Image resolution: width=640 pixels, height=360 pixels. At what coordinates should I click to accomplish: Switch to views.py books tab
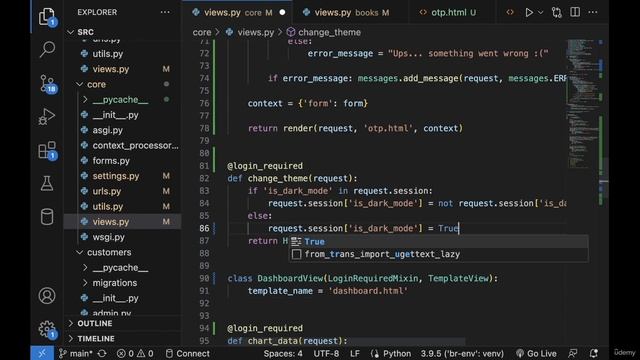tap(351, 13)
